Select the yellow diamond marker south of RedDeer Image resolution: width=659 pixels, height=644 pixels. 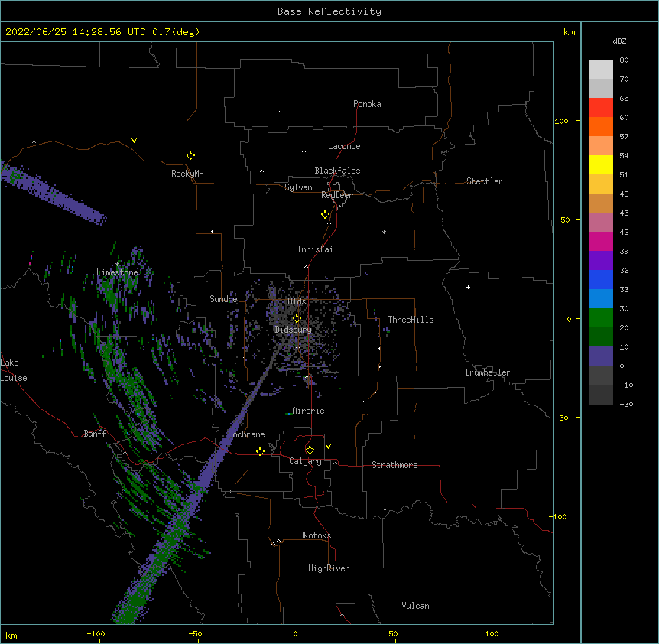click(326, 215)
